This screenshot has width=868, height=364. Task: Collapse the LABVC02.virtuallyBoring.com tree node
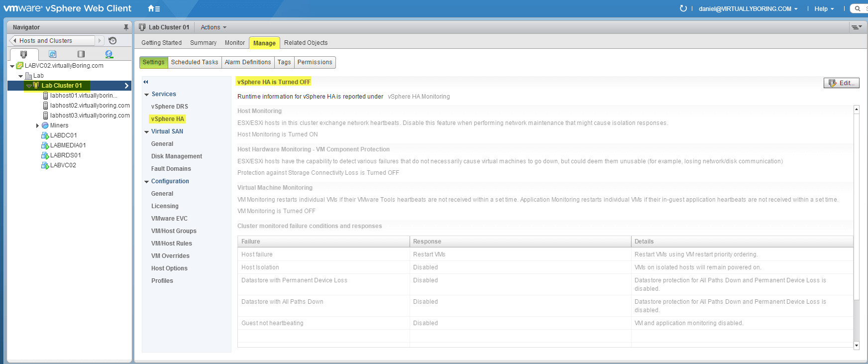click(x=12, y=66)
